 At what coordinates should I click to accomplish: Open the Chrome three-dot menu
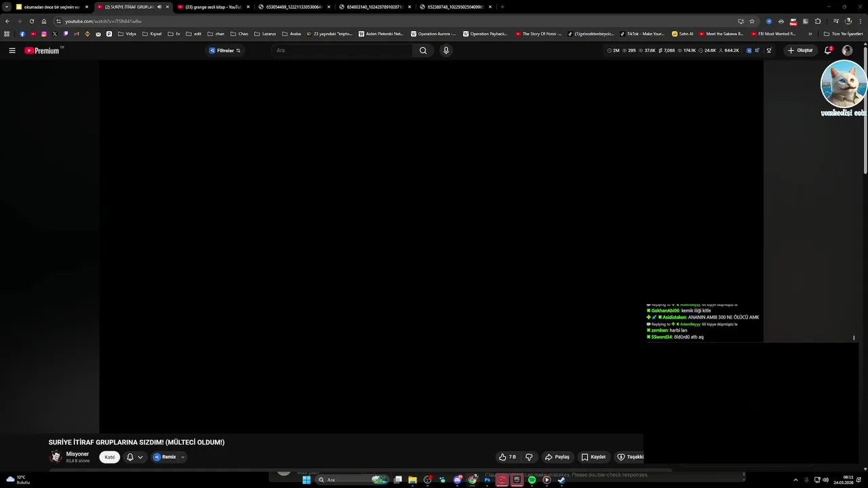tap(861, 21)
